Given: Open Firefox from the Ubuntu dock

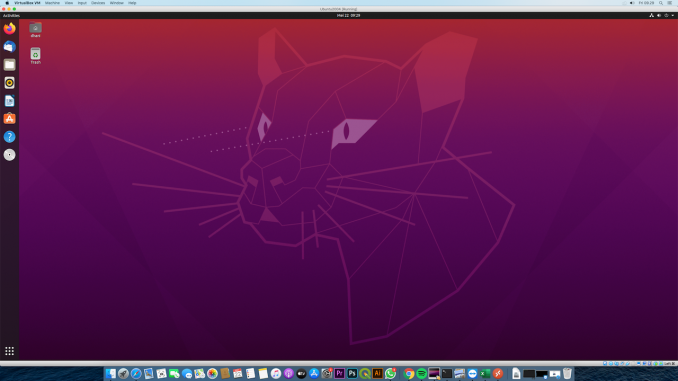Looking at the screenshot, I should coord(10,29).
